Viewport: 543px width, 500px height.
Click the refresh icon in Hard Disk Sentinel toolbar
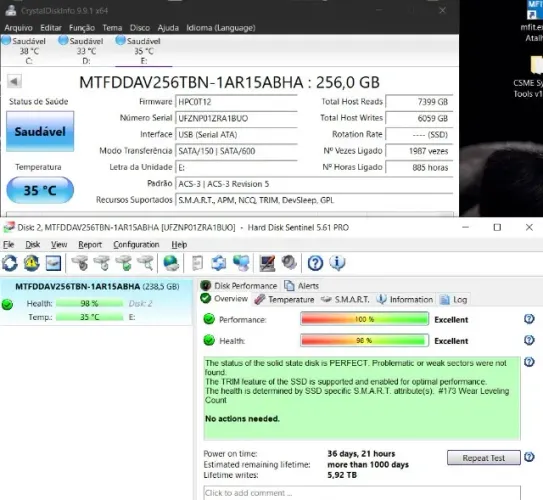(10, 263)
